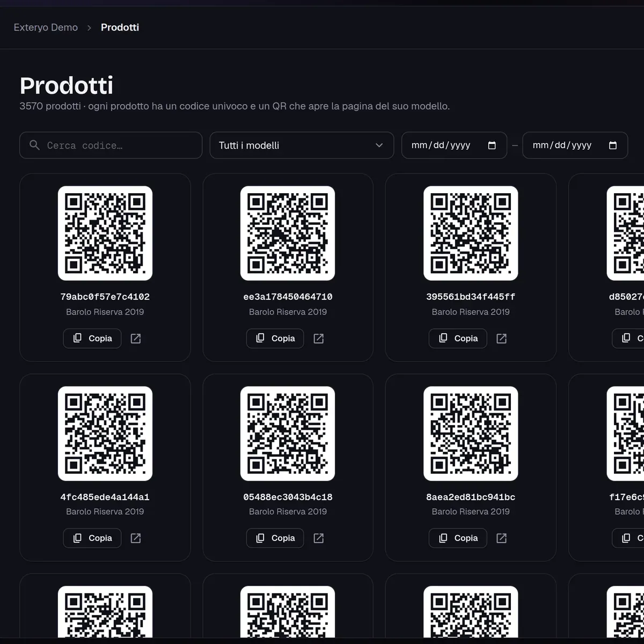The width and height of the screenshot is (644, 644).
Task: Click code text 395561bd34f445ff
Action: [x=471, y=297]
